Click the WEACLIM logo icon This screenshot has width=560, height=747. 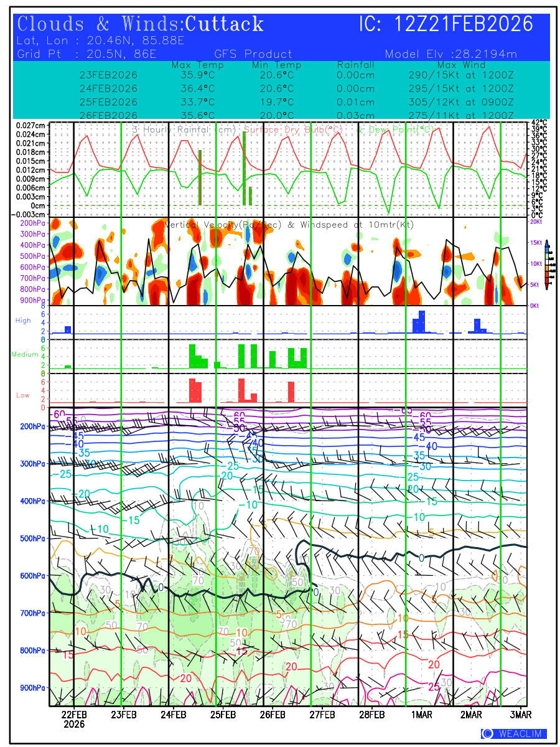click(x=487, y=733)
